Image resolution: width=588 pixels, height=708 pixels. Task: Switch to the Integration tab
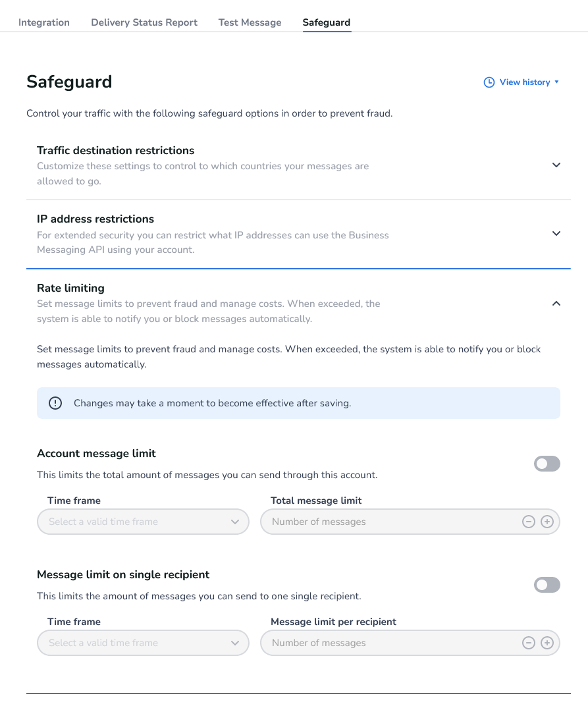coord(44,22)
